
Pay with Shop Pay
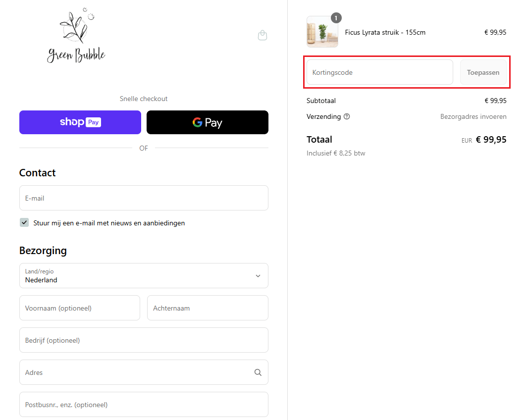point(80,122)
